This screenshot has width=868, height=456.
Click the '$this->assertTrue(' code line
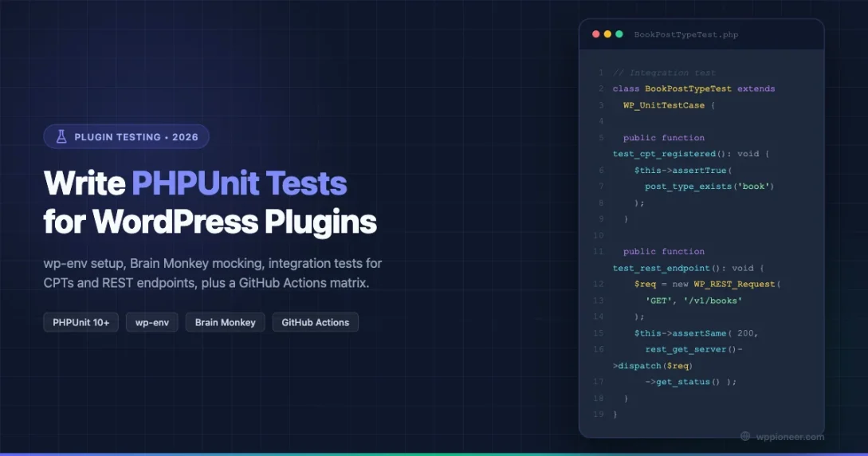(x=683, y=170)
